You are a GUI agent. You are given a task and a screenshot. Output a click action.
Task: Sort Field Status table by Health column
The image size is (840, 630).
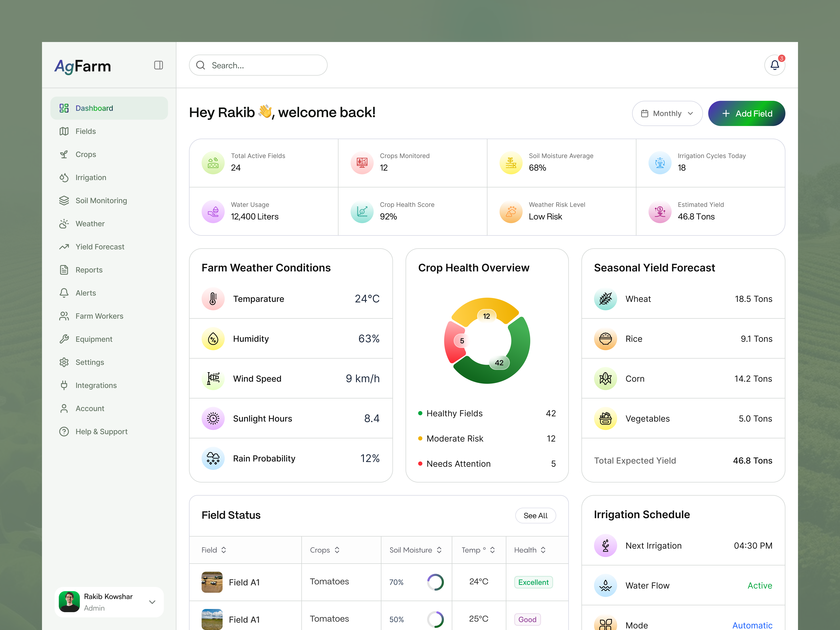click(x=530, y=550)
